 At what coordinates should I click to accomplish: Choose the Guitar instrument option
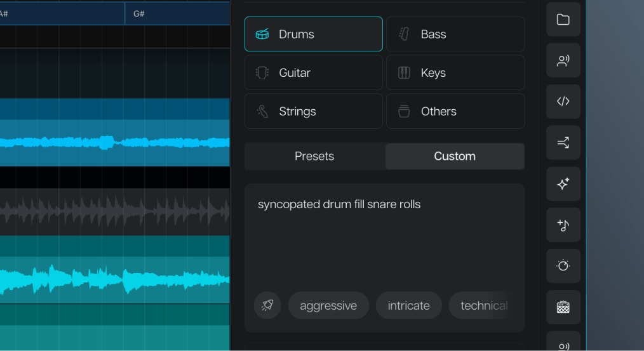(313, 72)
